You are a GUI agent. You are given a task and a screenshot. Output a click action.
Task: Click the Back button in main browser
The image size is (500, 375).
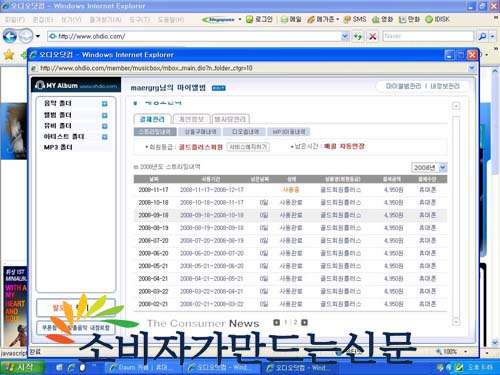[10, 36]
